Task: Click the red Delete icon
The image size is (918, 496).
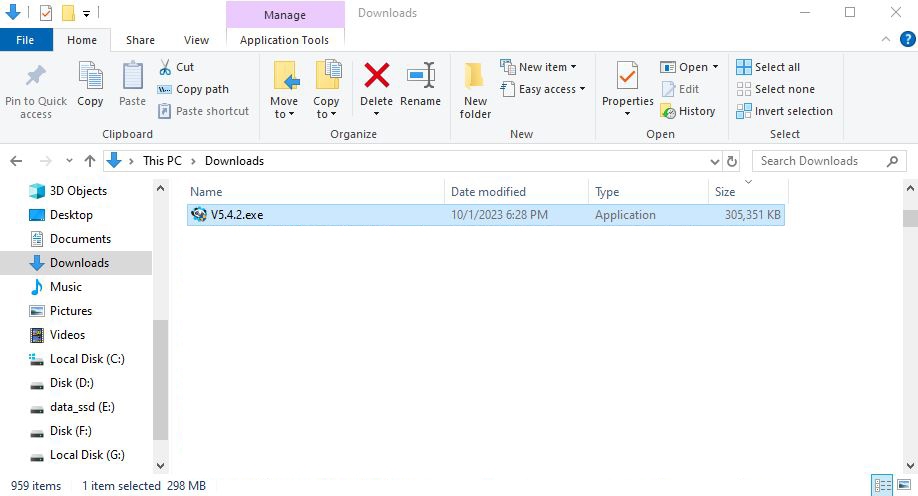Action: point(376,76)
